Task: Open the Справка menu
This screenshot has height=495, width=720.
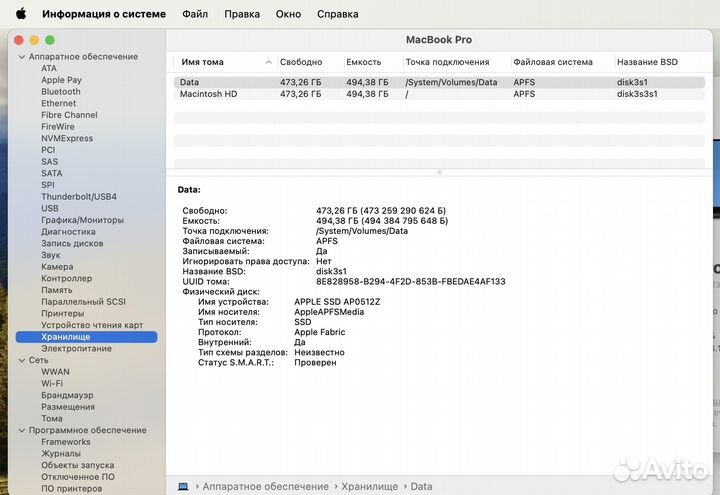Action: pyautogui.click(x=338, y=14)
